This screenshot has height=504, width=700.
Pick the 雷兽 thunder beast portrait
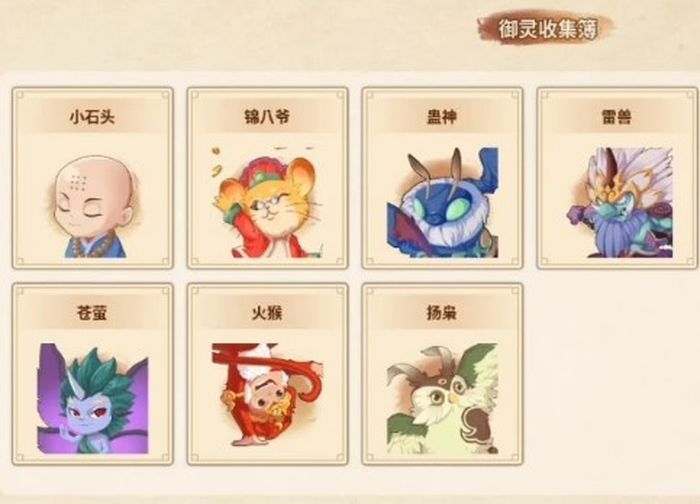coord(620,202)
